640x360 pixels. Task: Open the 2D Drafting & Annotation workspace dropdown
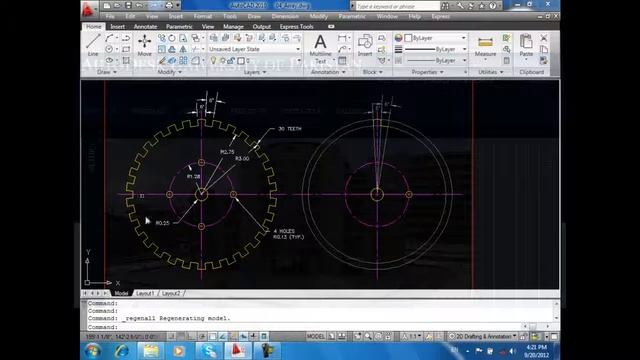coord(483,336)
